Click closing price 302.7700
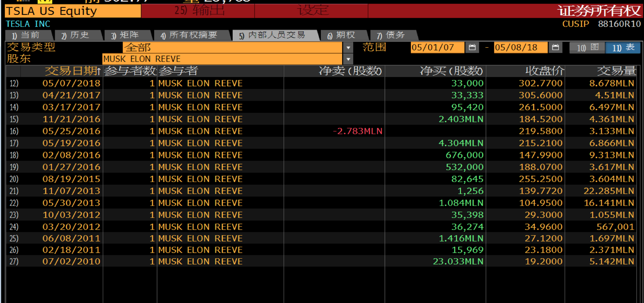Viewport: 644px width, 303px height. [x=541, y=83]
